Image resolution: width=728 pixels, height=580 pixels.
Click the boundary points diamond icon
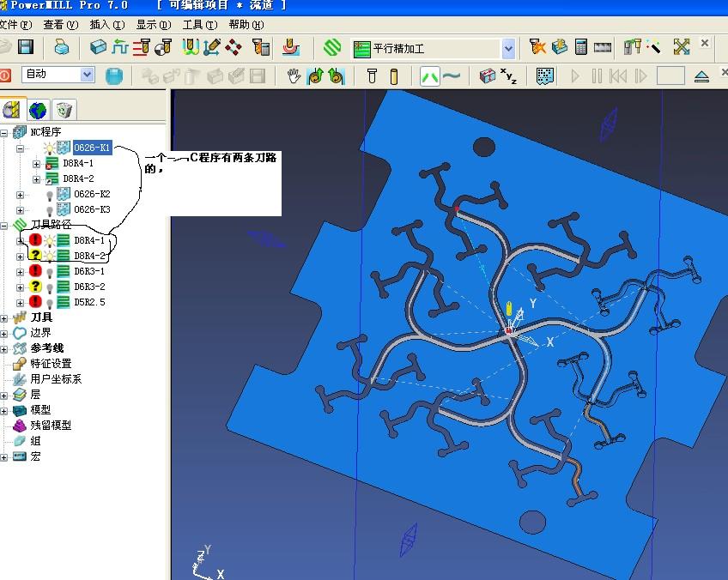point(233,47)
